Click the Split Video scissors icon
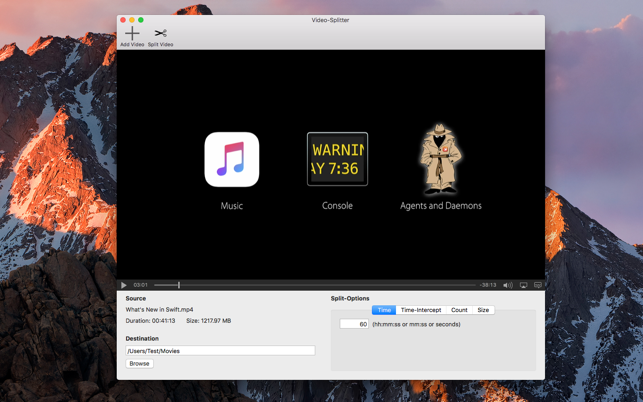This screenshot has width=643, height=402. (x=160, y=33)
